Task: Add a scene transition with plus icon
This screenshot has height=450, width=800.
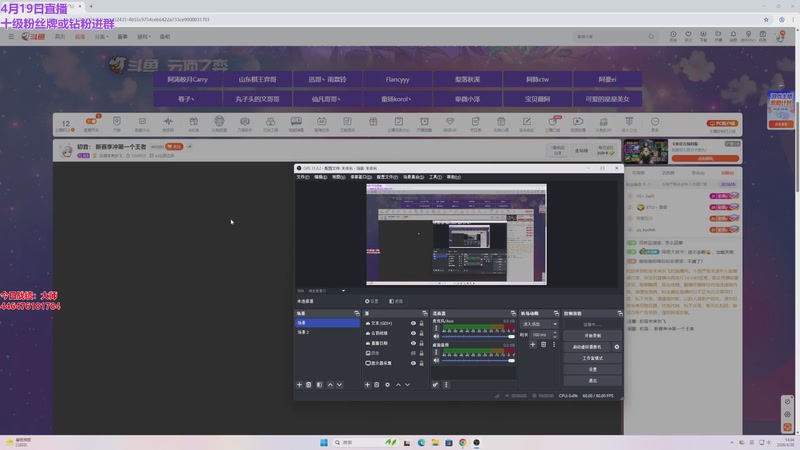Action: 533,345
